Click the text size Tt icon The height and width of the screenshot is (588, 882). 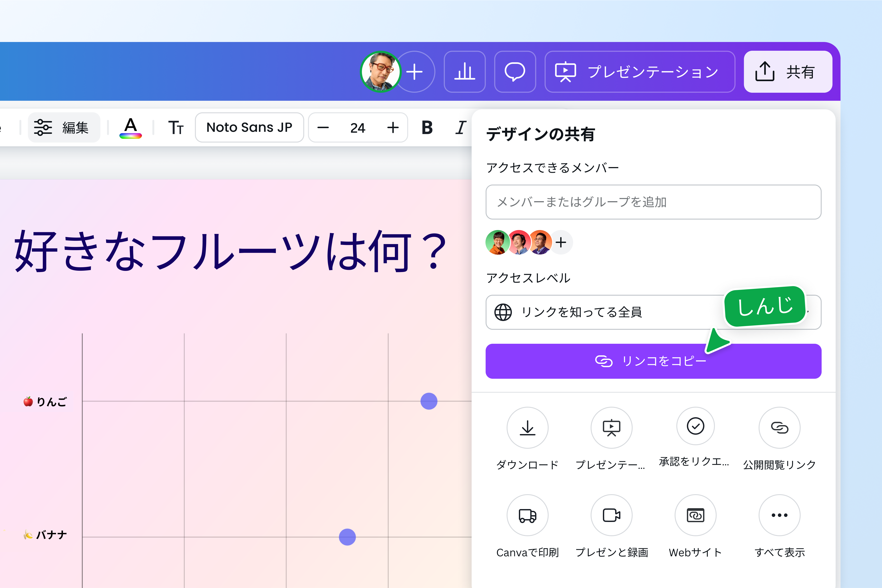[176, 127]
